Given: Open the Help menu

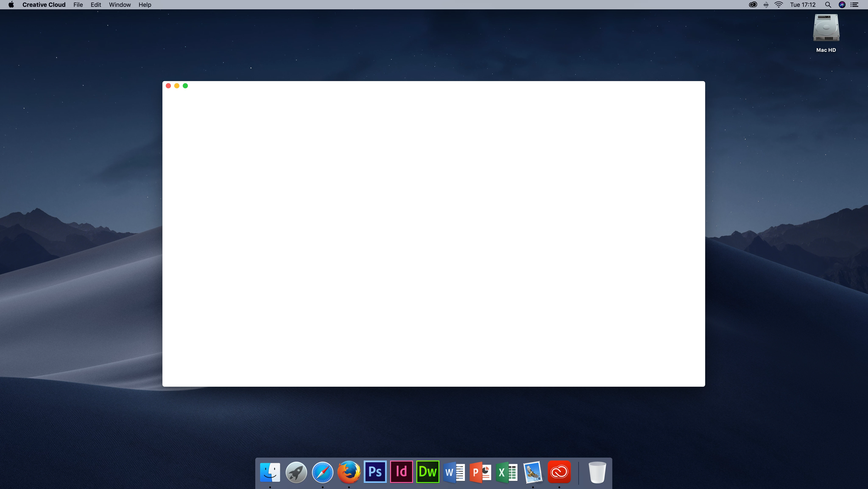Looking at the screenshot, I should [145, 5].
